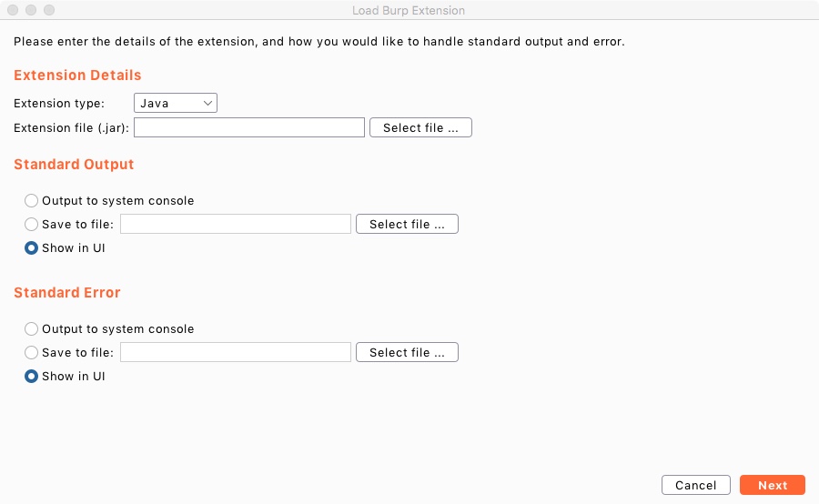819x504 pixels.
Task: Select Output to system console under Standard Output
Action: coord(31,200)
